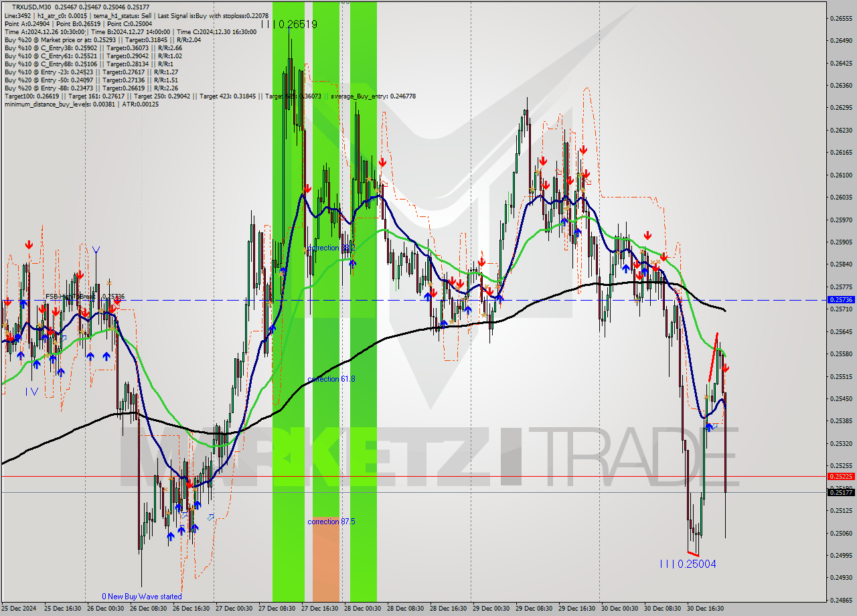Click the 'correction 38.2' label

(331, 248)
